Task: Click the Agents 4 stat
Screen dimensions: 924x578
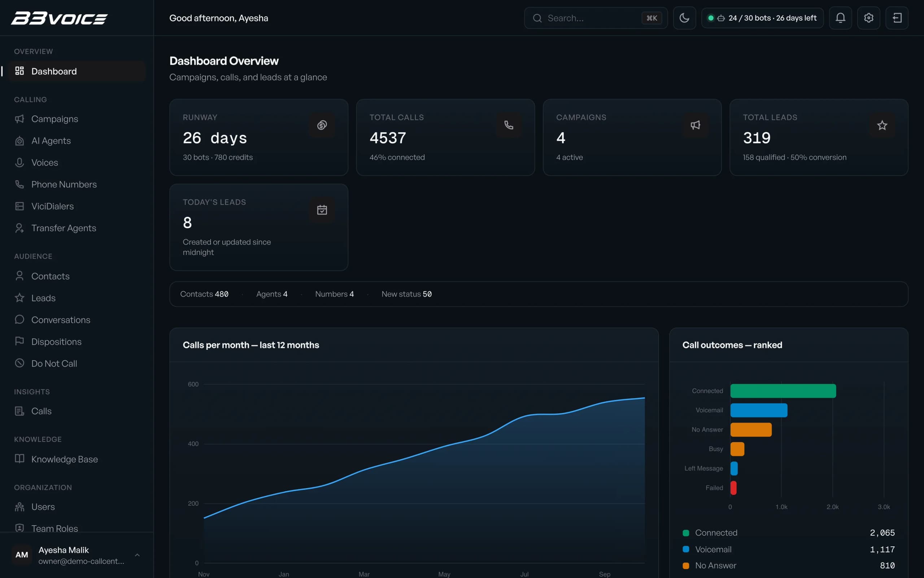Action: (x=272, y=294)
